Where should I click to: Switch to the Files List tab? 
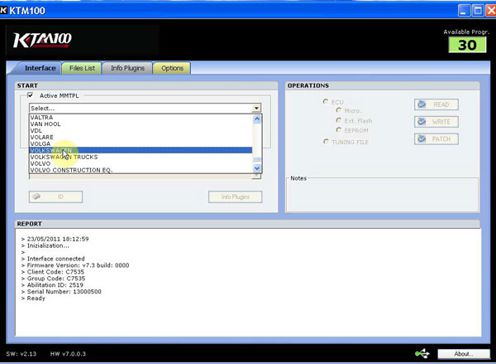(x=82, y=68)
